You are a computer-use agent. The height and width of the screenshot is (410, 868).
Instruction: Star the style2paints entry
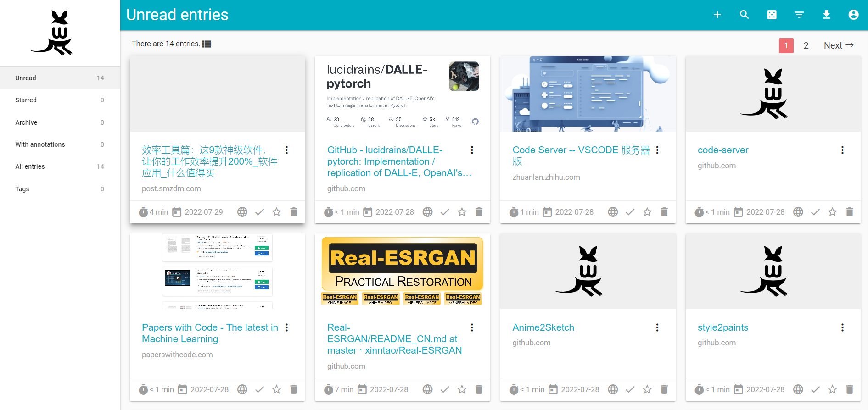[832, 389]
